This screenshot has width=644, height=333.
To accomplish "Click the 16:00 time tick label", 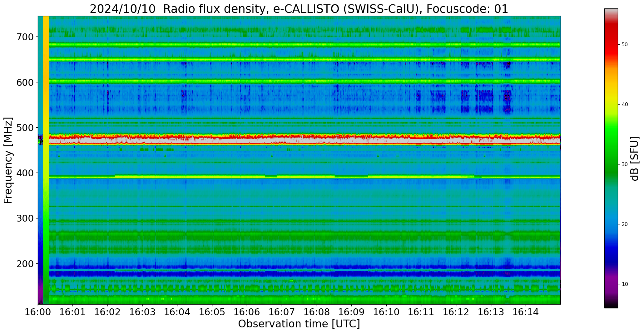I will 38,312.
